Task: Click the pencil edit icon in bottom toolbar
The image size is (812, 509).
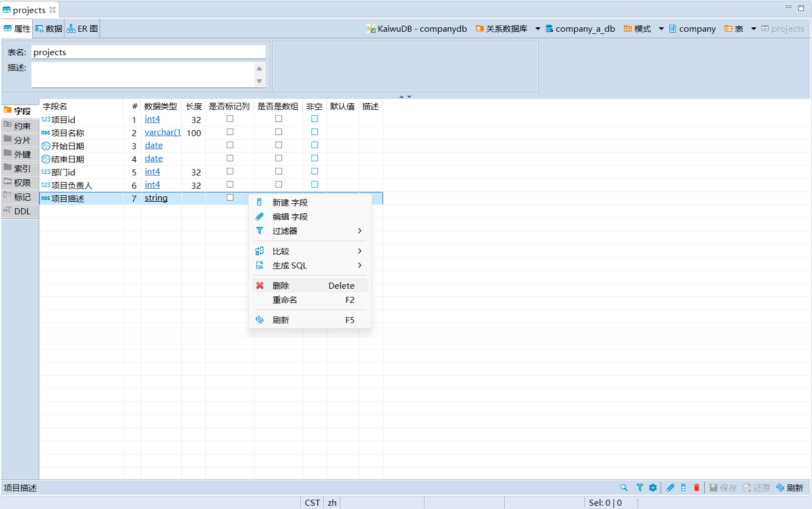Action: click(670, 488)
